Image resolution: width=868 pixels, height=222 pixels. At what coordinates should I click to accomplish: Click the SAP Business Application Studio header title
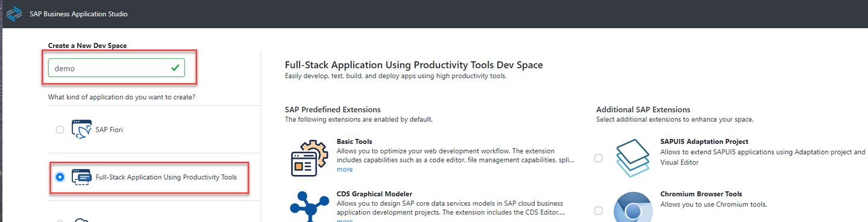(x=78, y=14)
